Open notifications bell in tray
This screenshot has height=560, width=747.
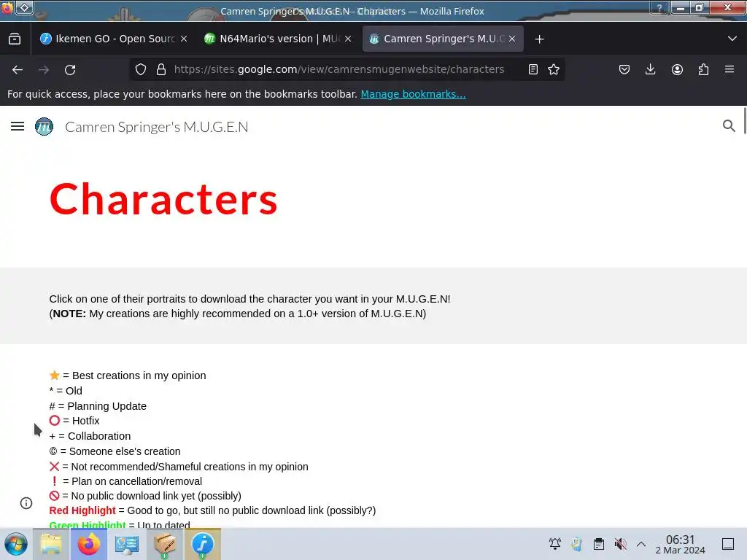click(554, 543)
